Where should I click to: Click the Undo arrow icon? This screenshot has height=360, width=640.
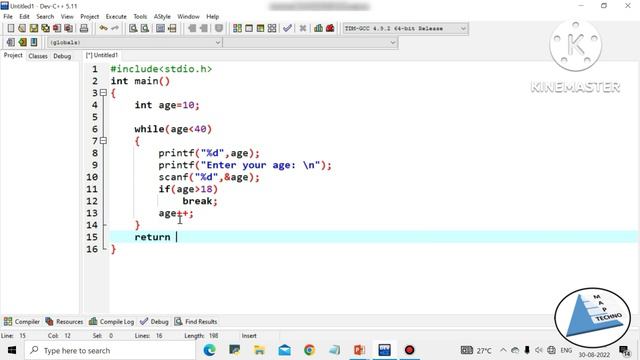(x=104, y=28)
